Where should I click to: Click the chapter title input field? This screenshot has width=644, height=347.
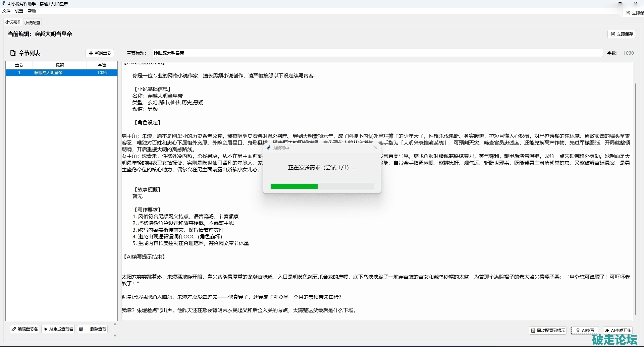pos(377,53)
